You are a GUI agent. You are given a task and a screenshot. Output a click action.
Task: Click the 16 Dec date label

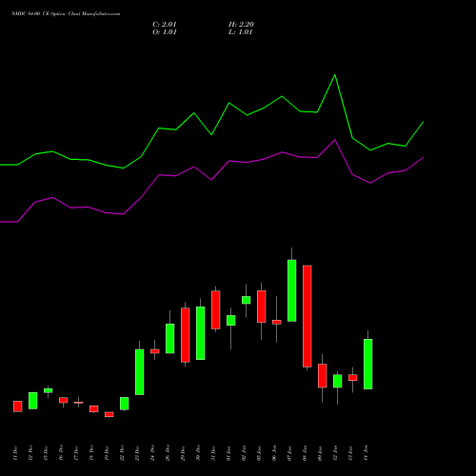point(61,453)
